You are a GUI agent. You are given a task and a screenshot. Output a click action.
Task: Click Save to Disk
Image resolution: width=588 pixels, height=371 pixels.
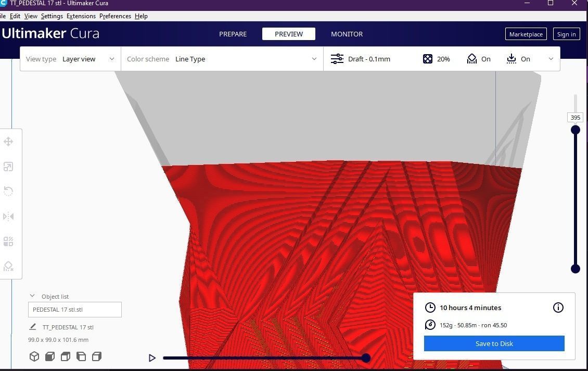[x=494, y=343]
